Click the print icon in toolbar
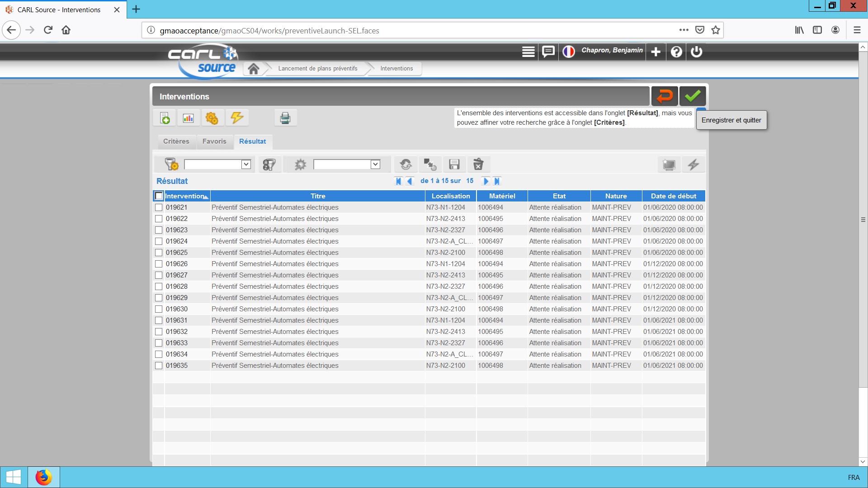The height and width of the screenshot is (488, 868). (x=285, y=118)
